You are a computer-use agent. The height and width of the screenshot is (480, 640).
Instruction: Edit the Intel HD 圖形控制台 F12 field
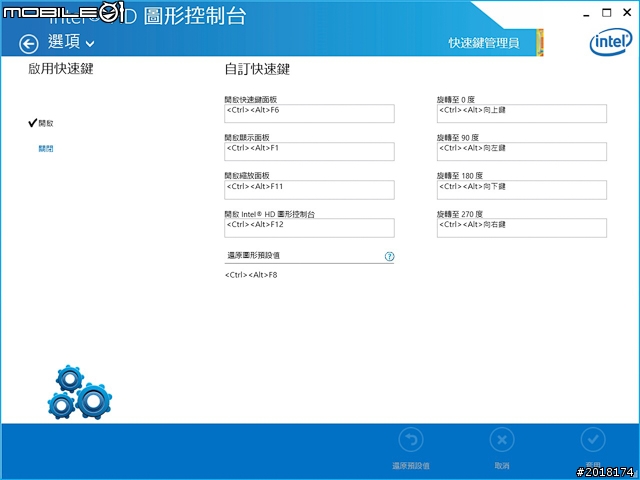[309, 228]
